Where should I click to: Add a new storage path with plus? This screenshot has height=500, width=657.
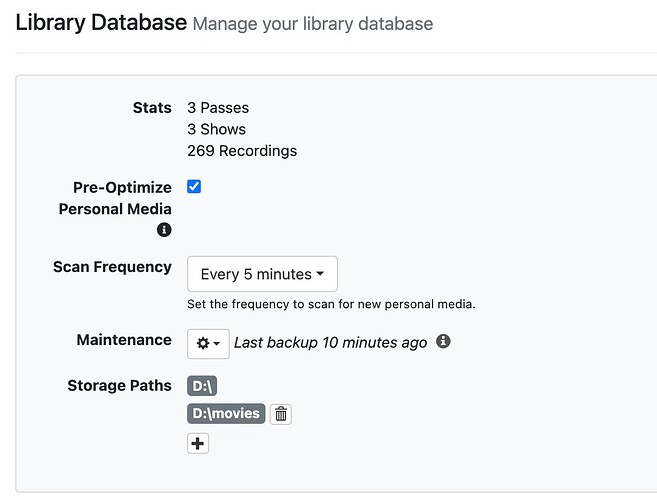pos(198,443)
